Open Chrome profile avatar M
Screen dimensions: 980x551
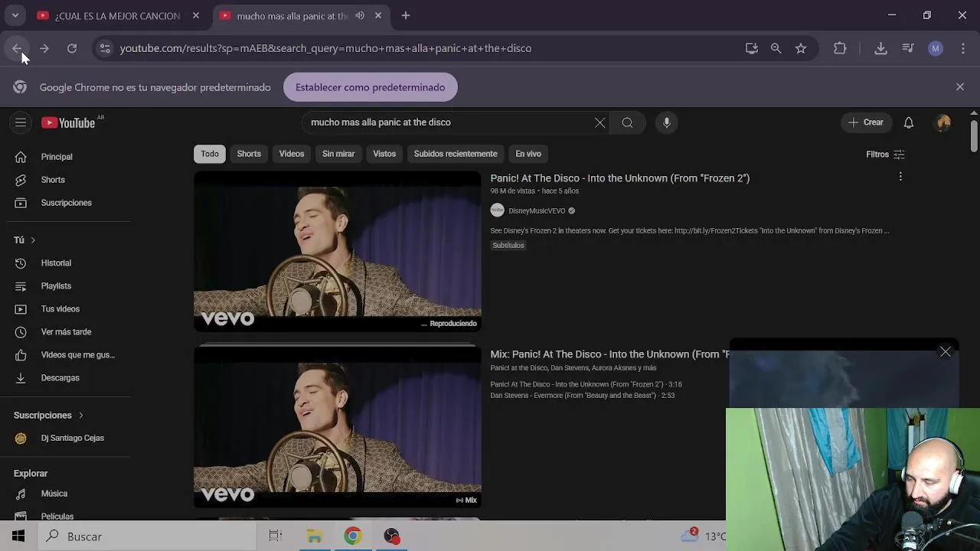(936, 48)
